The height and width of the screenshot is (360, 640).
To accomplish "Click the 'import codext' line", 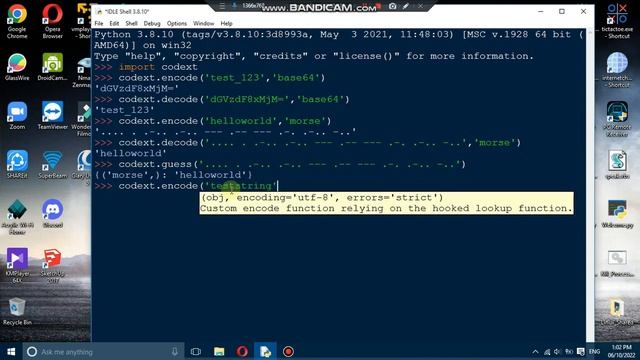I will pyautogui.click(x=158, y=67).
